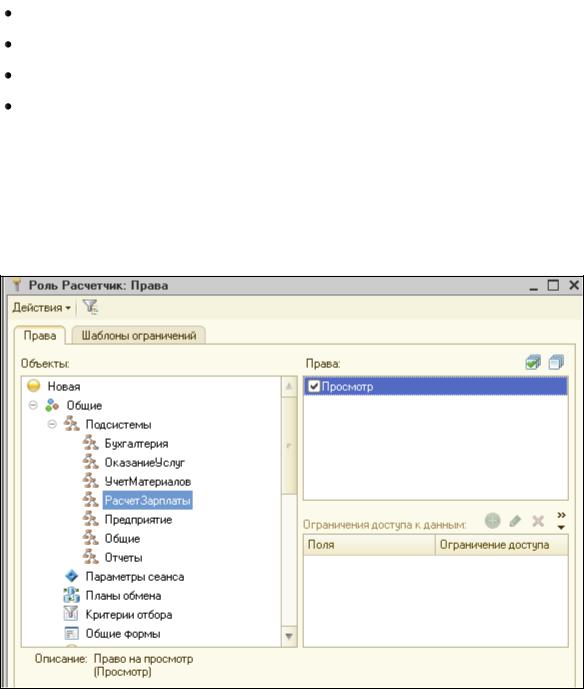The image size is (584, 689).
Task: Click the edit restriction pencil icon
Action: [515, 521]
